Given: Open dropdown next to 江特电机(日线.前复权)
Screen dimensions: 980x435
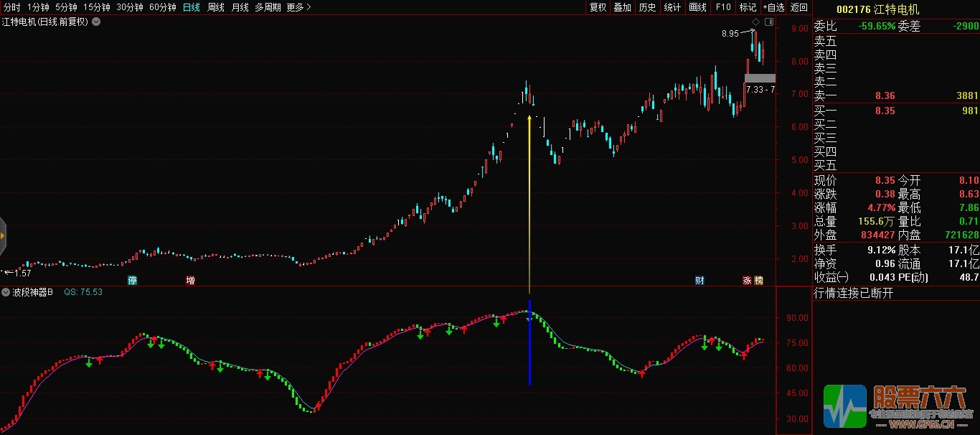Looking at the screenshot, I should [x=96, y=22].
